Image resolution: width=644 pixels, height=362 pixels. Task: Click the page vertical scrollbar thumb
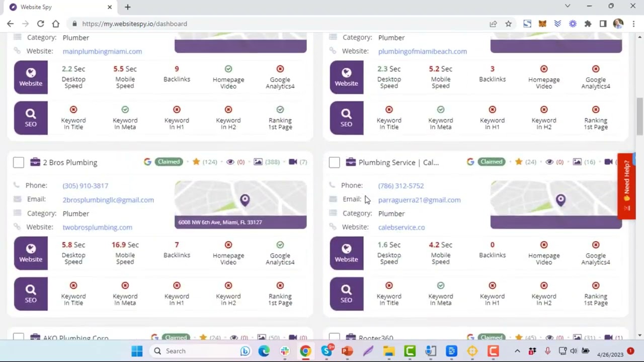640,117
